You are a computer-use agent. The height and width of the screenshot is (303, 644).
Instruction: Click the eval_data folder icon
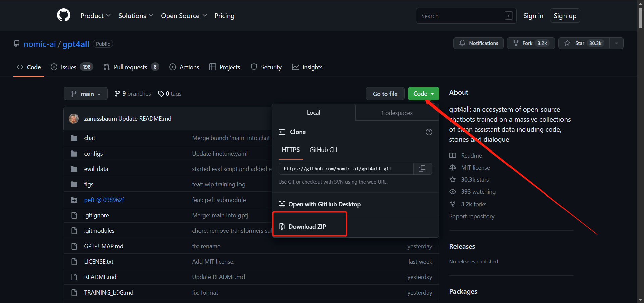(74, 169)
